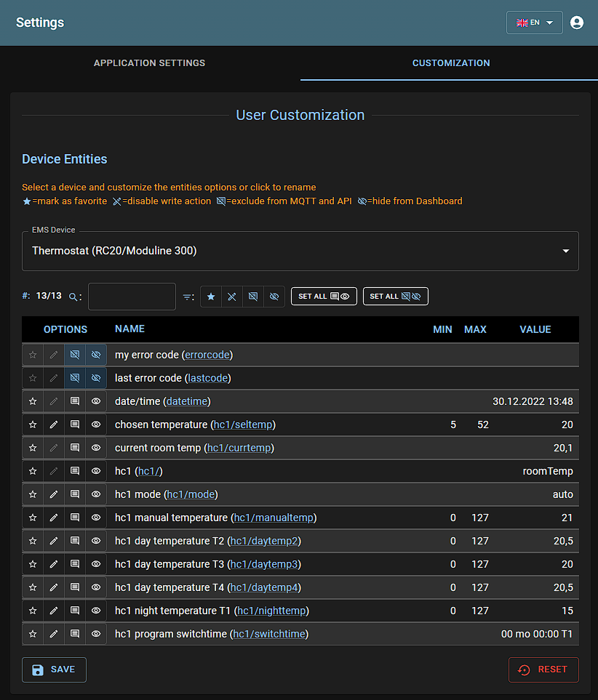The height and width of the screenshot is (700, 598).
Task: Star the hc1 night temperature T1 entity
Action: pyautogui.click(x=33, y=611)
